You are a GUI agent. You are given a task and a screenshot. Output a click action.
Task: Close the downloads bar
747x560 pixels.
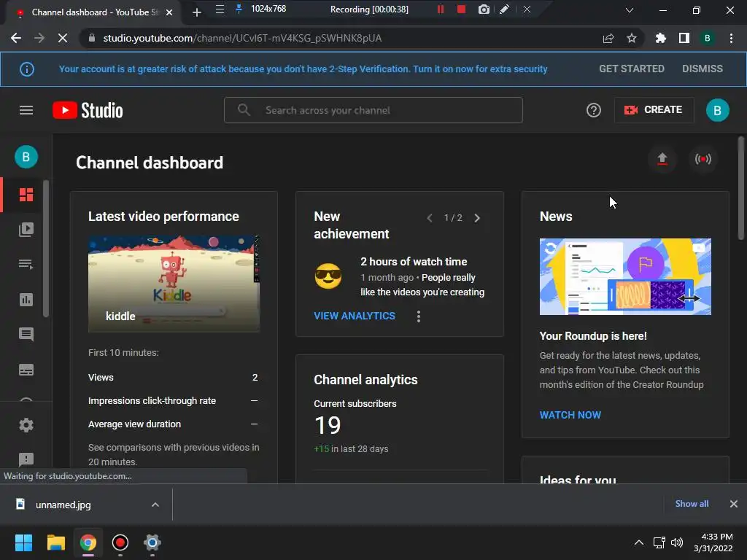point(734,504)
